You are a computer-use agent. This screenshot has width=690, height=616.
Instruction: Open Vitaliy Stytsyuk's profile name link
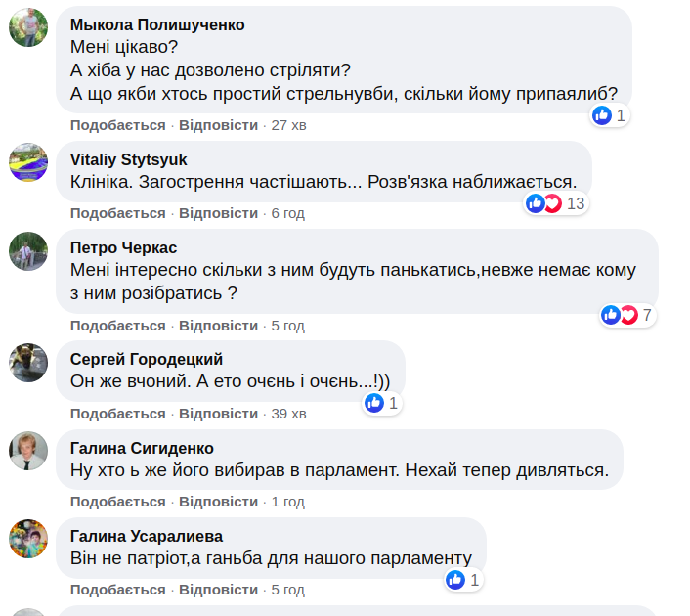129,159
